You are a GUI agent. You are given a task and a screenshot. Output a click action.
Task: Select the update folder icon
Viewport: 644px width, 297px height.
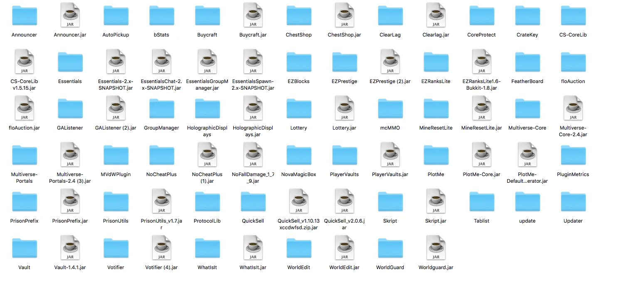click(x=527, y=202)
